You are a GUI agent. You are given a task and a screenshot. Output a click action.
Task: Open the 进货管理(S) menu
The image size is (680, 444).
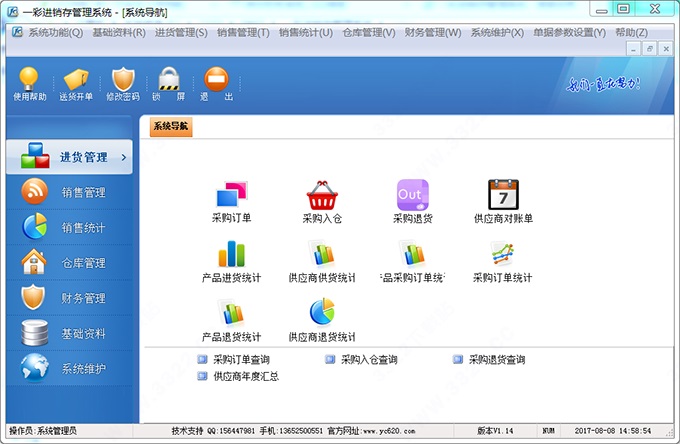pyautogui.click(x=181, y=33)
